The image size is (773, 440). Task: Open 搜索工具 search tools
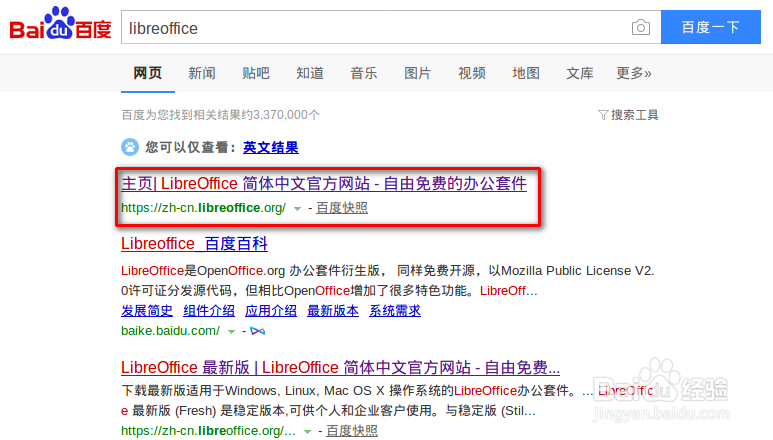629,115
